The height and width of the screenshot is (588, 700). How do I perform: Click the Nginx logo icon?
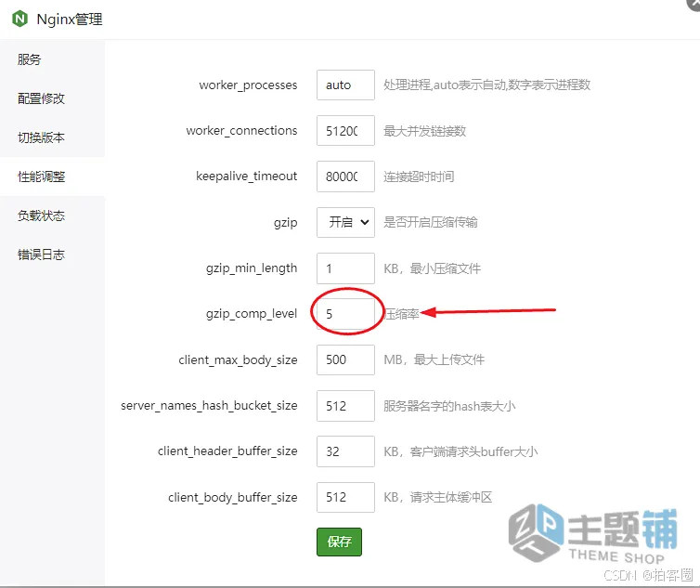click(x=19, y=20)
